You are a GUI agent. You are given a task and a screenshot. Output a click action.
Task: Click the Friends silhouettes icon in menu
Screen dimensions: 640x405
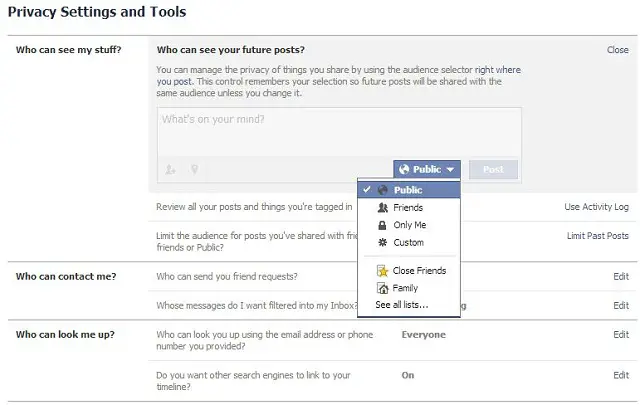[383, 208]
